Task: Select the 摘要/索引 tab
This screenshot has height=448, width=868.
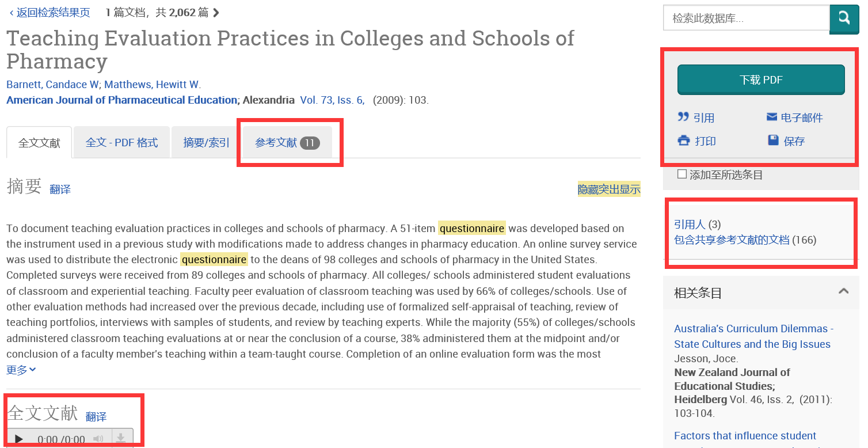Action: (x=206, y=142)
